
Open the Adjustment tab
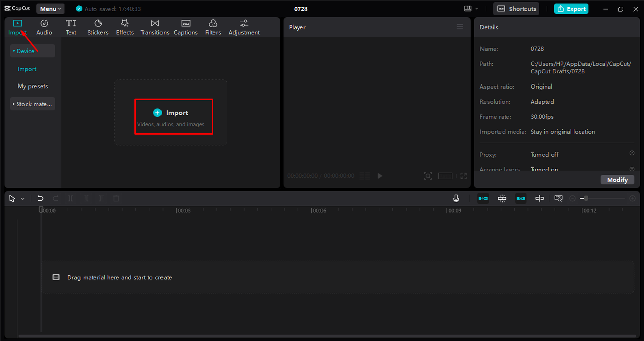[244, 27]
